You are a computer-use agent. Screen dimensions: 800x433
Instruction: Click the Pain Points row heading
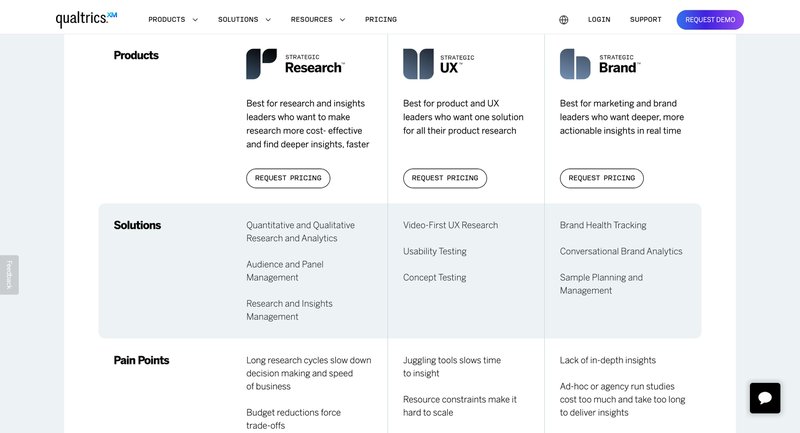click(x=141, y=360)
